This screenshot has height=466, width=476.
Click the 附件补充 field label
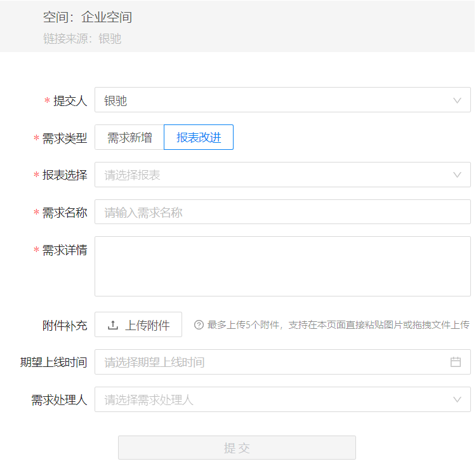point(64,326)
